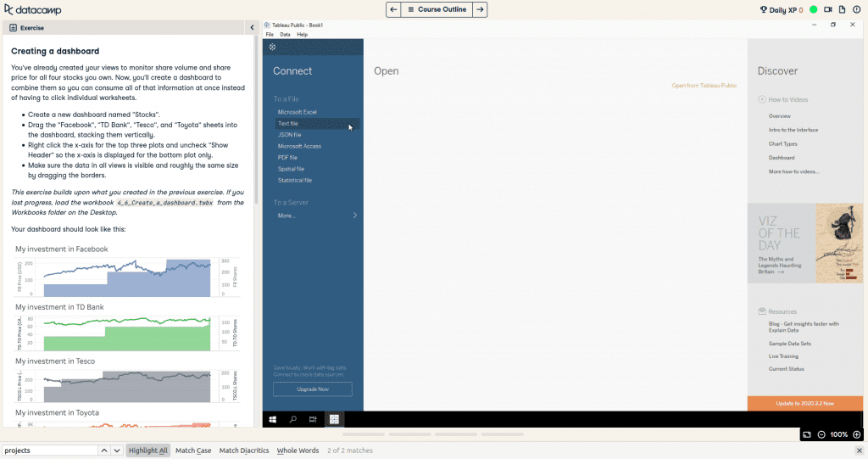Open Windows Task View
The height and width of the screenshot is (459, 868).
pyautogui.click(x=313, y=420)
